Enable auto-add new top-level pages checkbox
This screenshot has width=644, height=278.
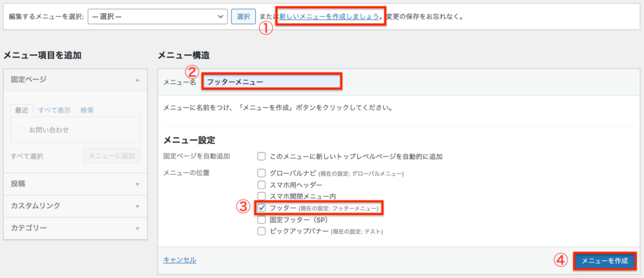click(261, 156)
